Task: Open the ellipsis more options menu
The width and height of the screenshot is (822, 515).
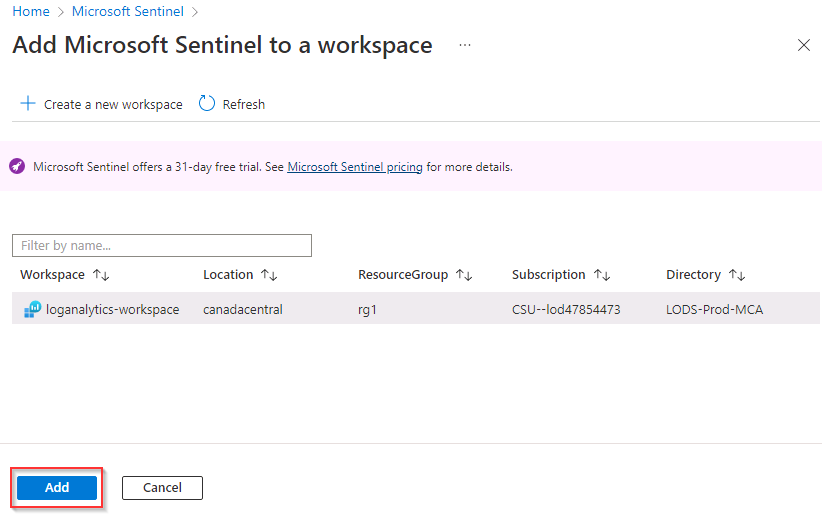Action: [x=464, y=45]
